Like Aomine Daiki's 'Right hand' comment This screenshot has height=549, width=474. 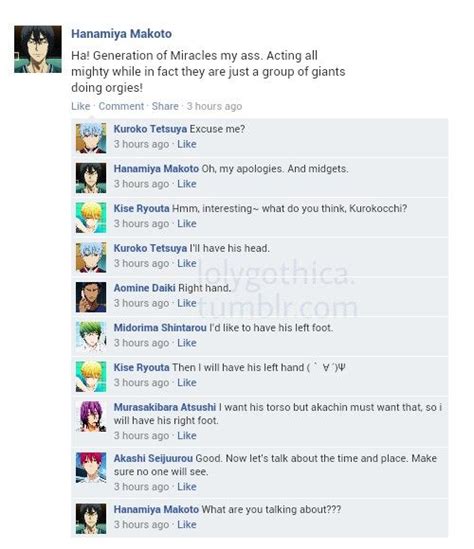tap(187, 303)
